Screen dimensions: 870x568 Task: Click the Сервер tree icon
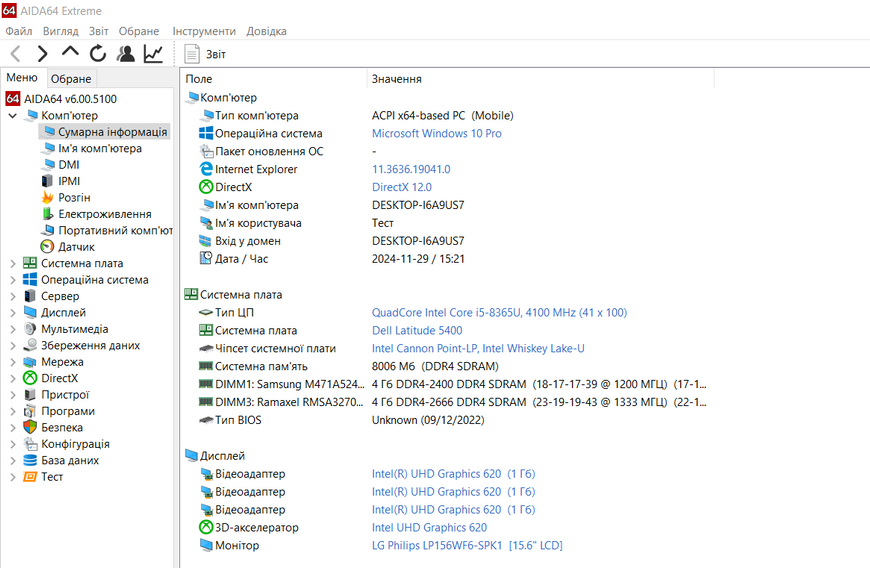[x=30, y=296]
